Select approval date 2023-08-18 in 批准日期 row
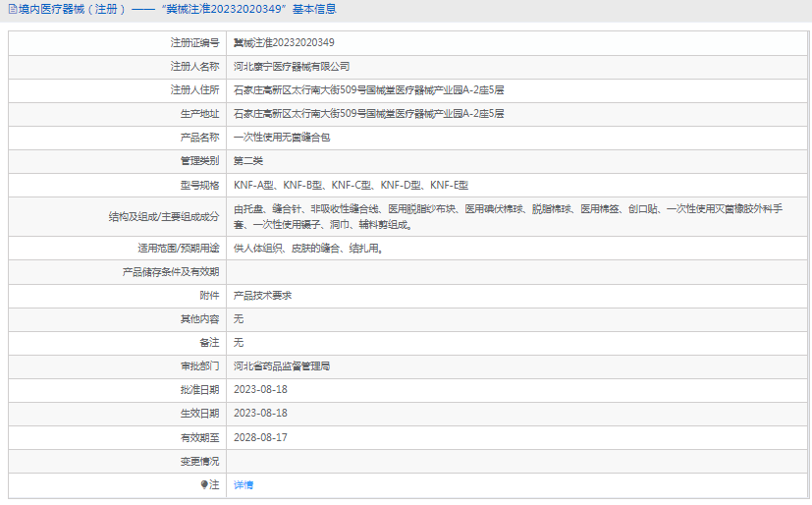The width and height of the screenshot is (812, 505). tap(260, 389)
